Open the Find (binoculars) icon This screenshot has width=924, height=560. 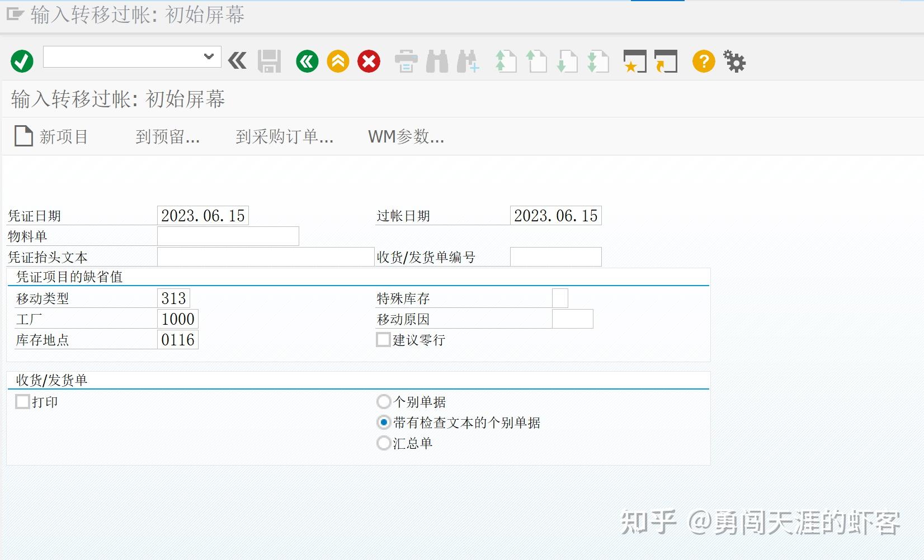tap(438, 61)
